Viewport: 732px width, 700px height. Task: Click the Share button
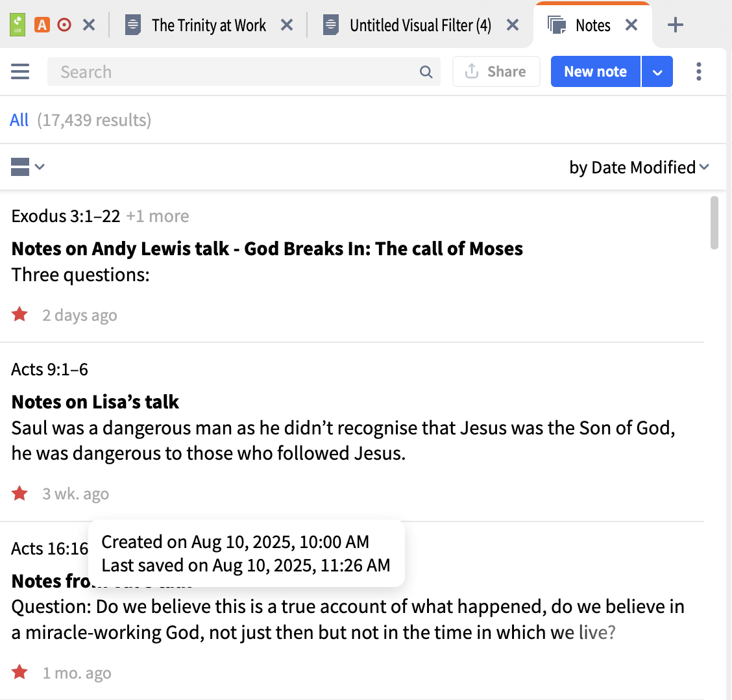tap(496, 71)
